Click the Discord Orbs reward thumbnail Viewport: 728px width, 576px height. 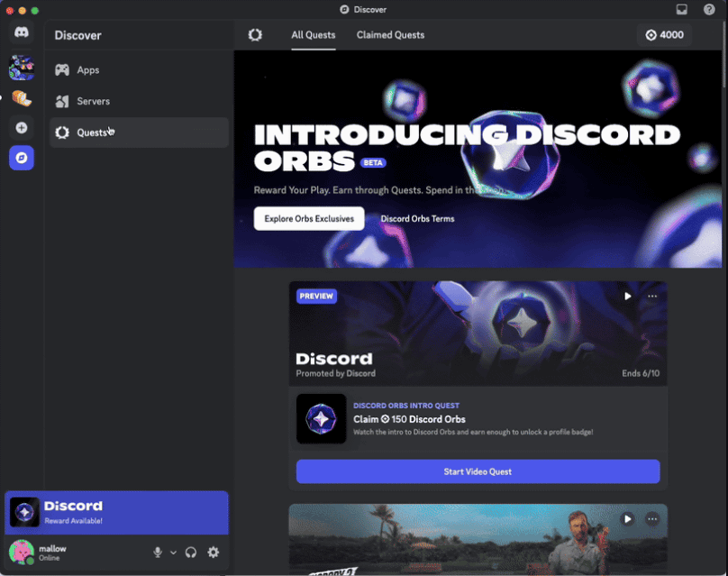(322, 419)
